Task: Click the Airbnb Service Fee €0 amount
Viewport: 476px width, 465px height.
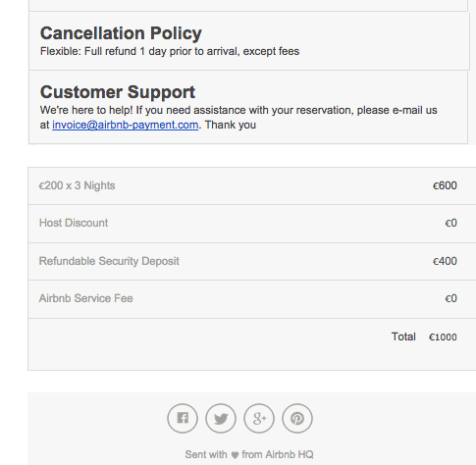Action: (x=450, y=298)
